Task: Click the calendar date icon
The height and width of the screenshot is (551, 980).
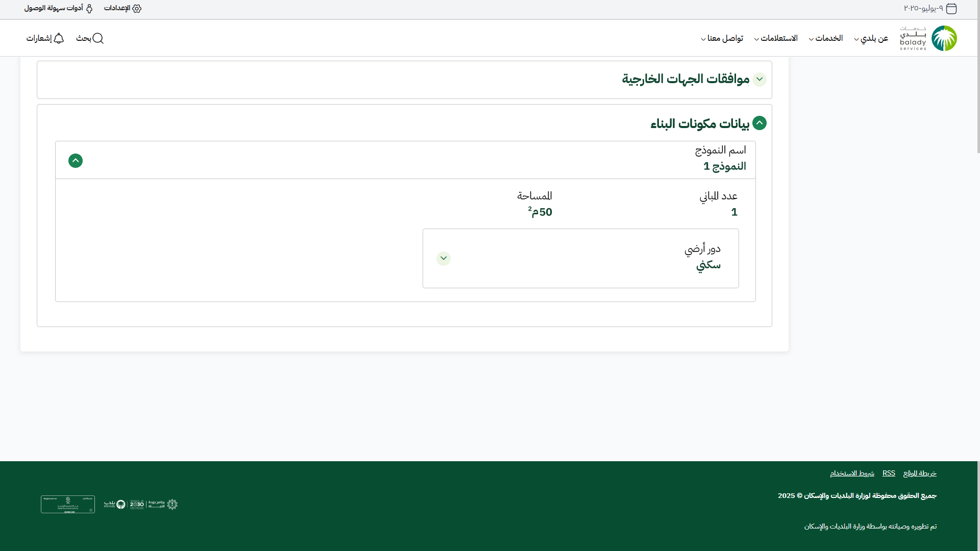Action: pyautogui.click(x=951, y=9)
